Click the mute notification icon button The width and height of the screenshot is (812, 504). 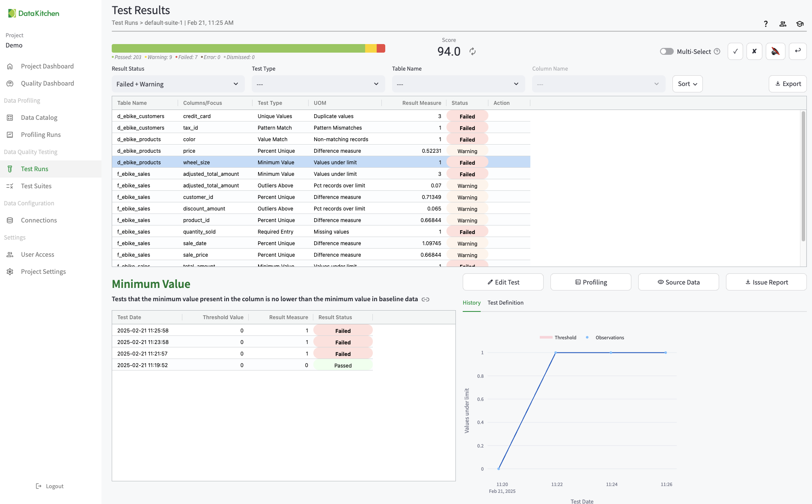(x=775, y=51)
